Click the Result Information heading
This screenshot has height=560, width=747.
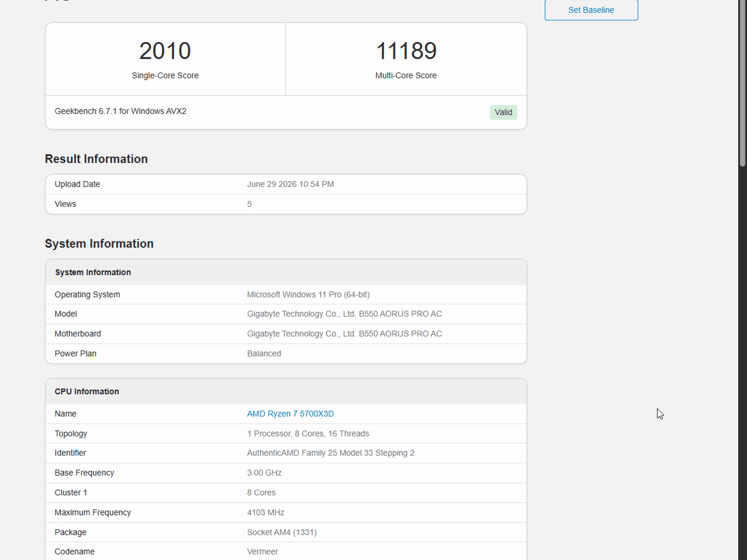pos(96,159)
